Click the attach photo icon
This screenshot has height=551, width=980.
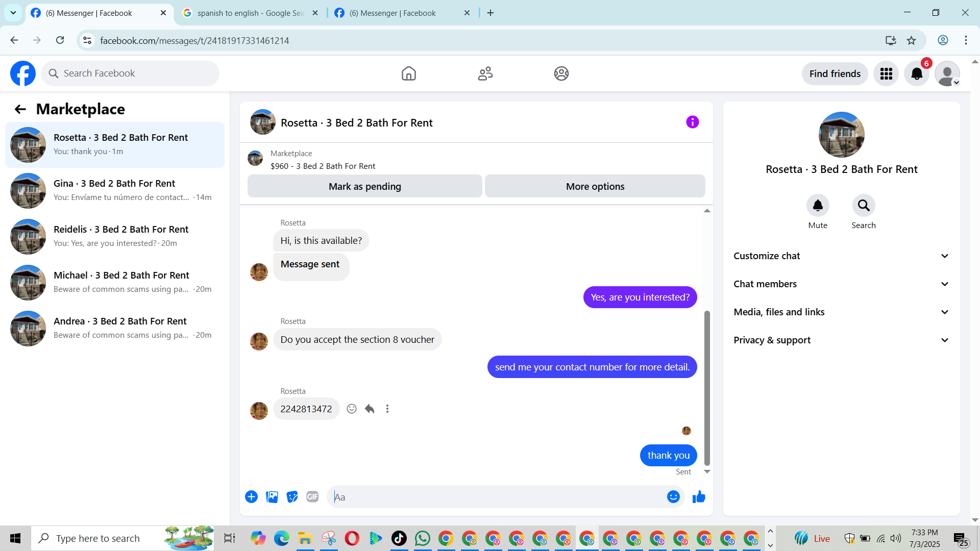pos(272,497)
